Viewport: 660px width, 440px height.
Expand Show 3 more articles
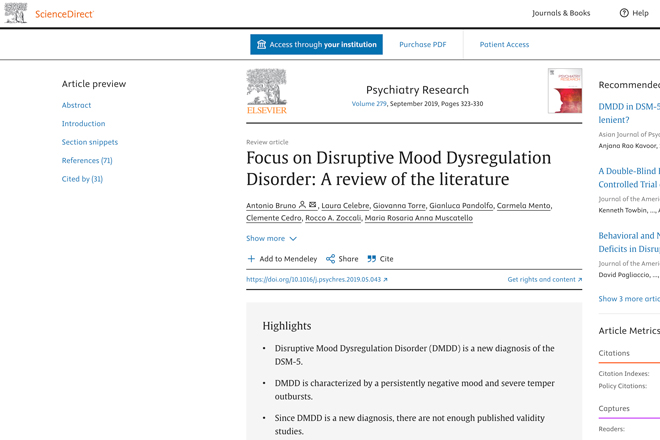click(x=629, y=299)
